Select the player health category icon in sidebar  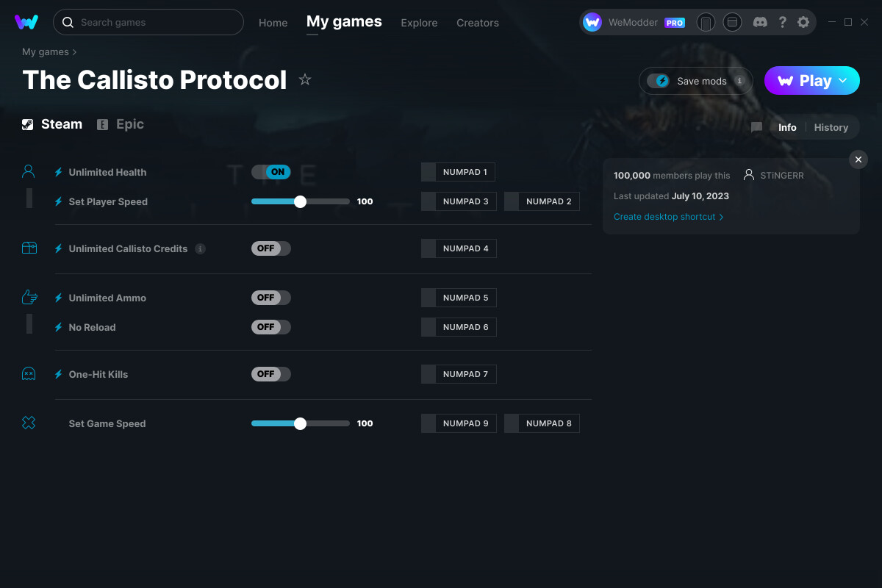tap(28, 170)
